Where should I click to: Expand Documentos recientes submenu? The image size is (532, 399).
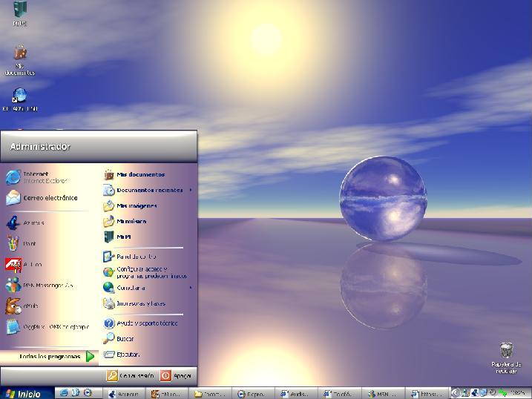148,190
